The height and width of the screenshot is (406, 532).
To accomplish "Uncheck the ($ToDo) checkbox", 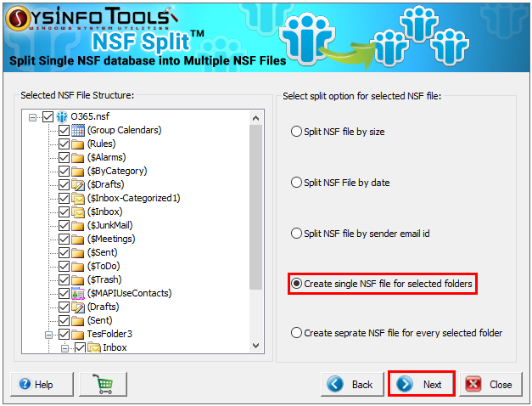I will tap(64, 267).
